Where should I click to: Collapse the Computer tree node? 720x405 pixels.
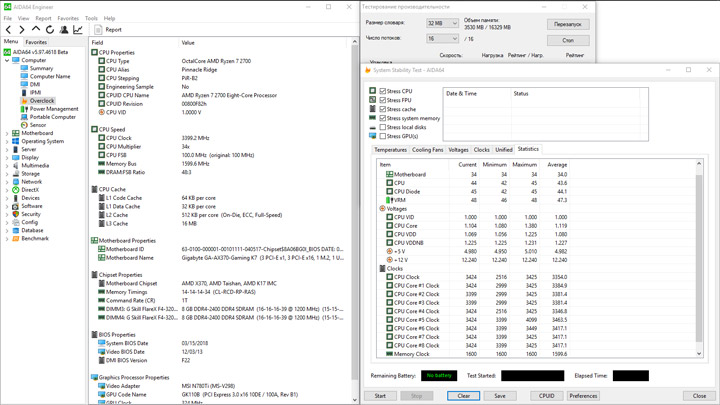(7, 60)
